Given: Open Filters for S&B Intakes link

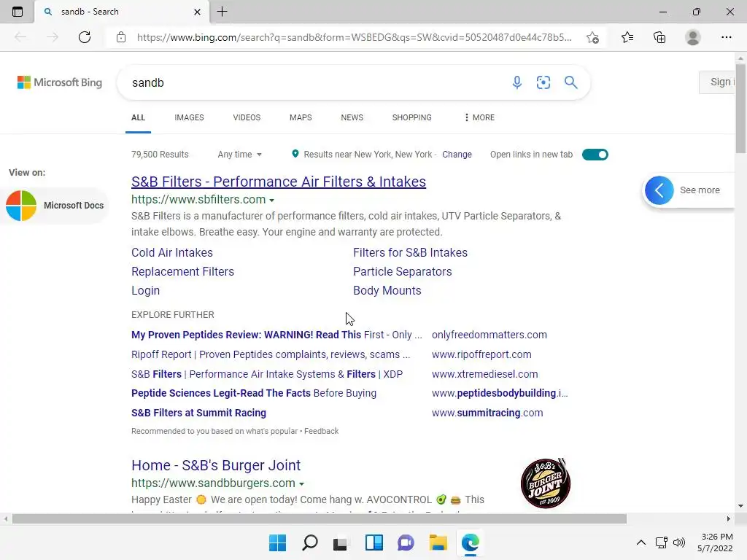Looking at the screenshot, I should pos(410,252).
